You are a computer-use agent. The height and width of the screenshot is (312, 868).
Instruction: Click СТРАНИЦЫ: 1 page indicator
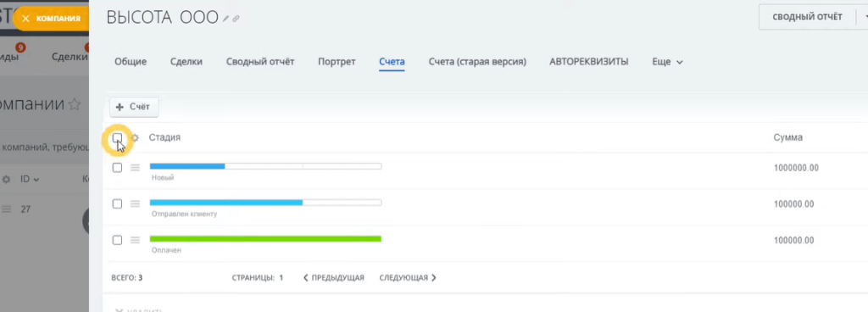[x=258, y=278]
